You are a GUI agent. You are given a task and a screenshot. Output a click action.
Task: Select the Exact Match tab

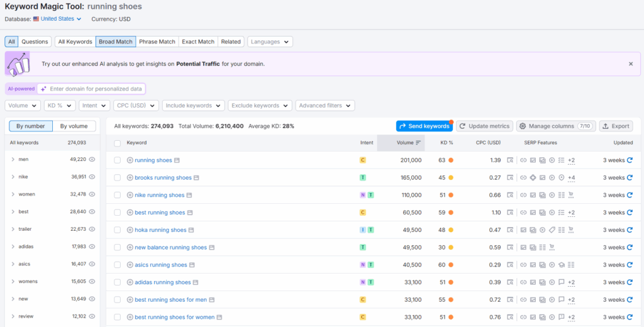198,42
